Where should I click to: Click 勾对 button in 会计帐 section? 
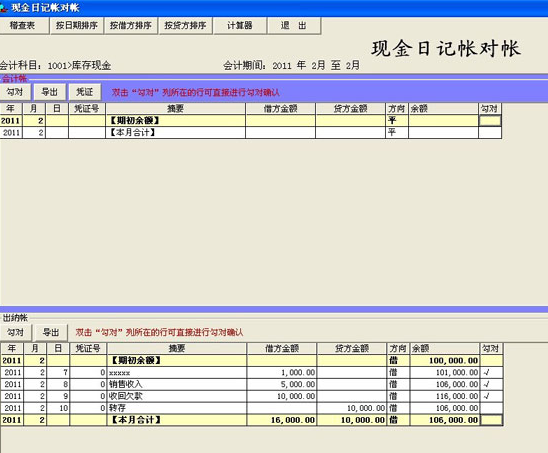pyautogui.click(x=15, y=92)
